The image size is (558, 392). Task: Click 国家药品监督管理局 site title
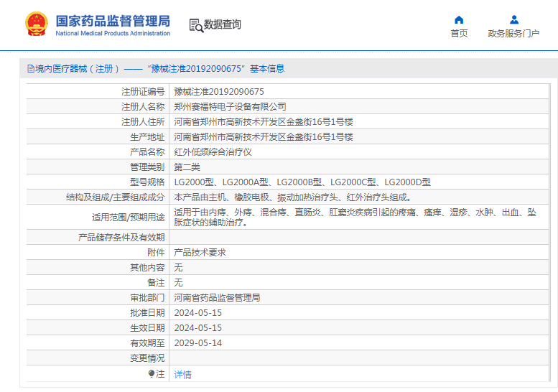[113, 21]
